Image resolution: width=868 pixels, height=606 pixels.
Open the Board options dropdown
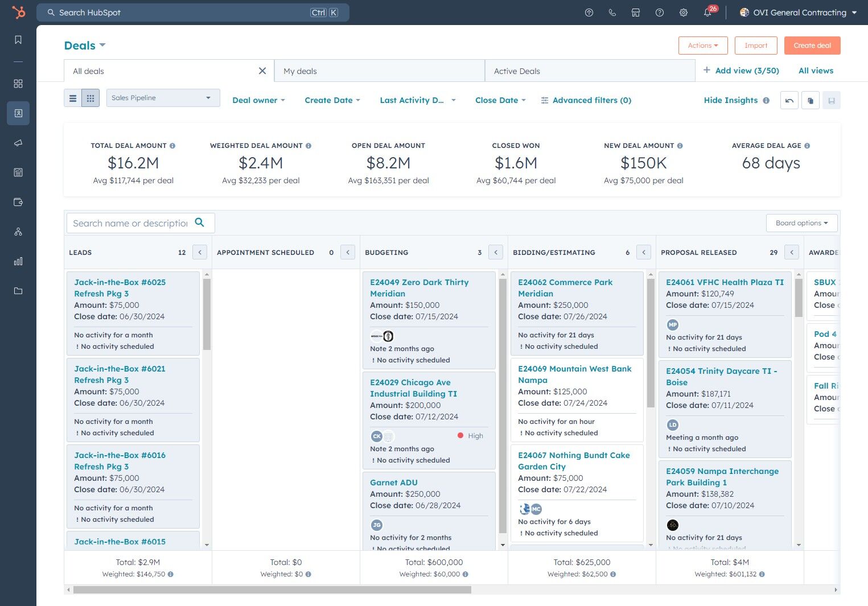tap(802, 223)
